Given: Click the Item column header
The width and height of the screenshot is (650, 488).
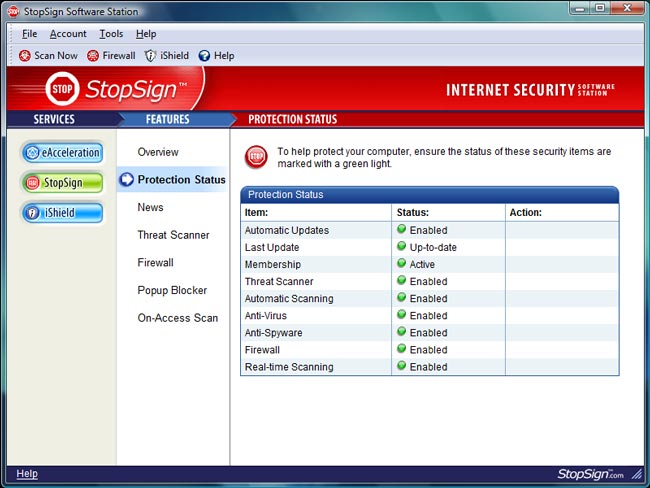Looking at the screenshot, I should coord(256,213).
